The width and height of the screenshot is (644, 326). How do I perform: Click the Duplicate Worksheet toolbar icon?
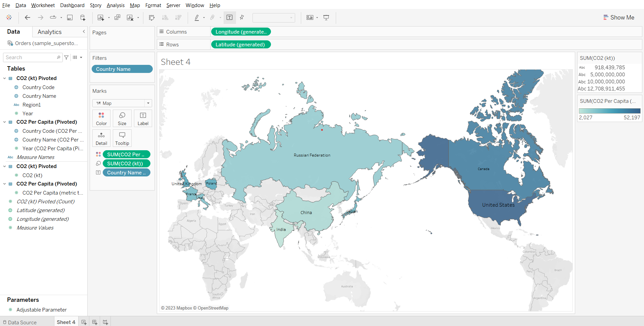pos(117,17)
